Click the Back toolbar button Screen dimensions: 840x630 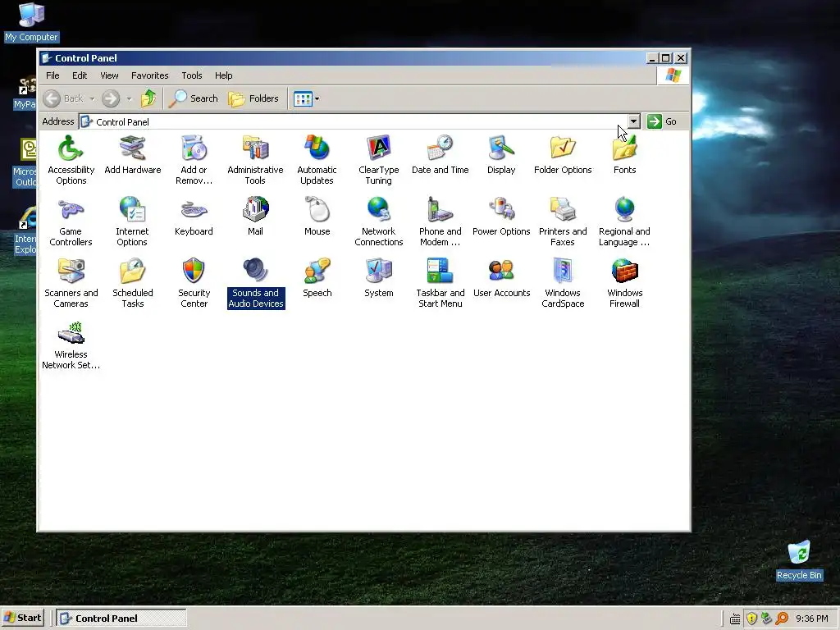pos(64,98)
